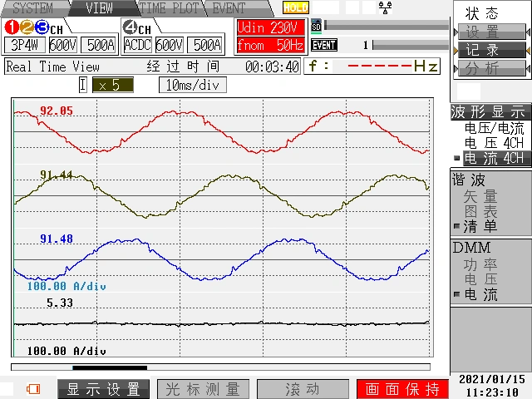
Task: Click the CH 4 channel indicator
Action: [136, 27]
